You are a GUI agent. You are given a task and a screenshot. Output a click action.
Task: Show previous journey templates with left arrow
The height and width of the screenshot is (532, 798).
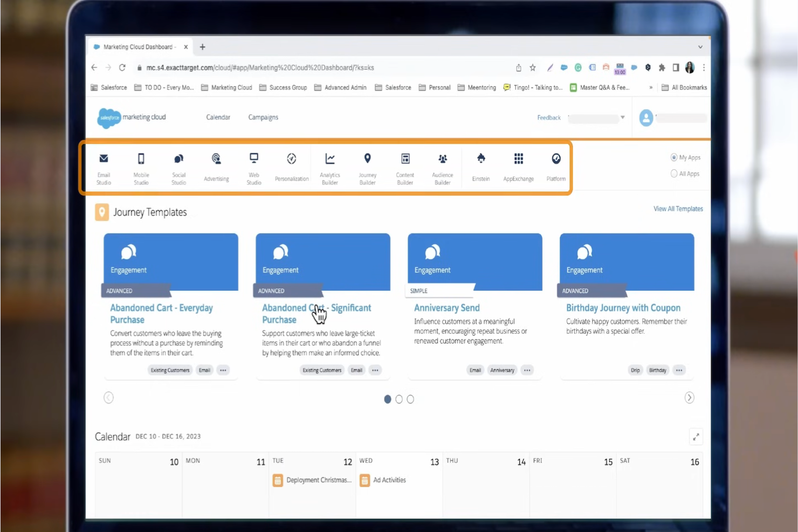108,398
